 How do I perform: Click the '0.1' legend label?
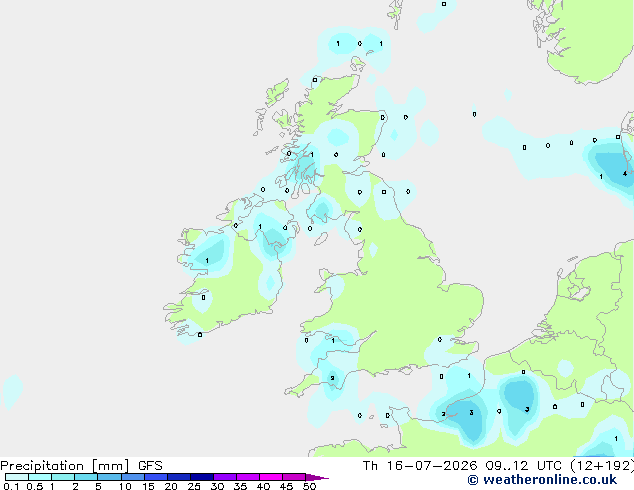[x=11, y=486]
